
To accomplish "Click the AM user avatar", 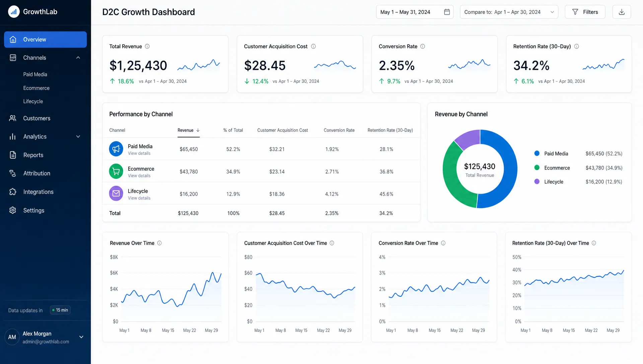I will tap(12, 337).
